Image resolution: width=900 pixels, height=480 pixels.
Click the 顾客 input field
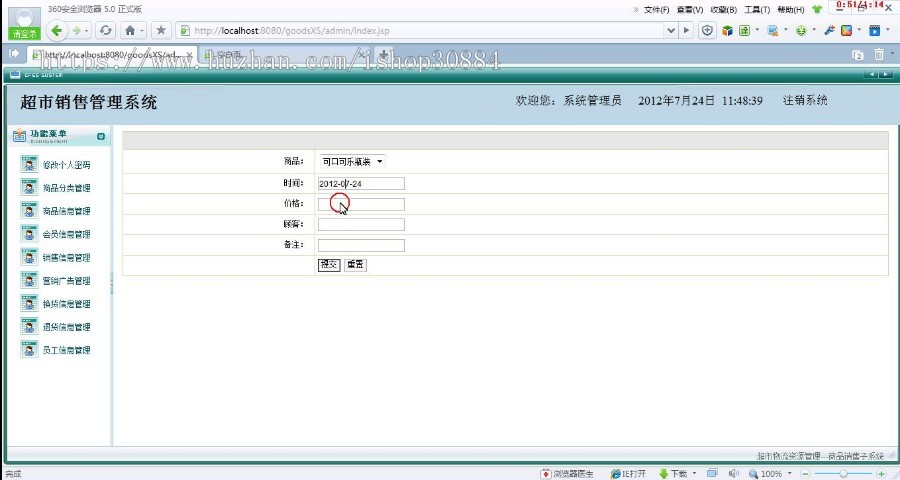[x=361, y=224]
